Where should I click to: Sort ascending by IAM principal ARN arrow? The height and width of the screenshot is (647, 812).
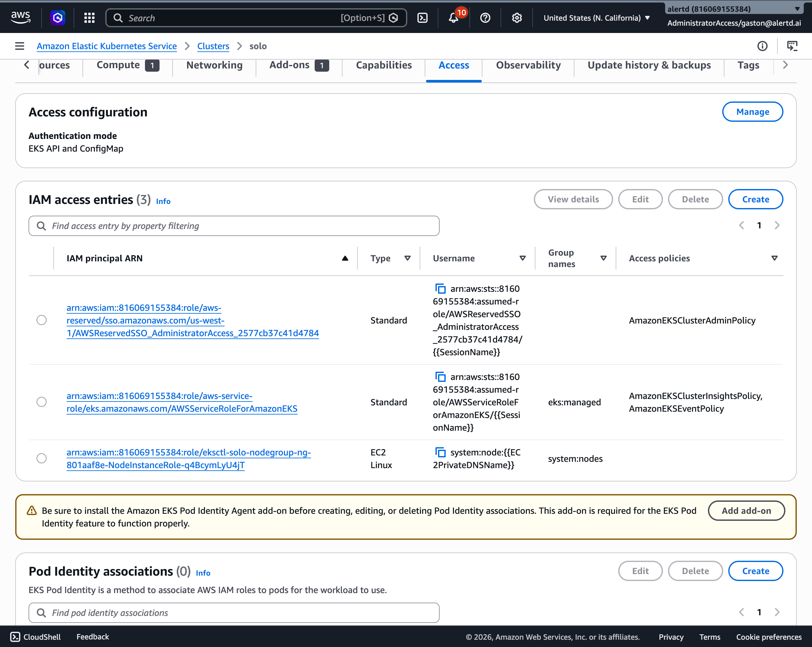pyautogui.click(x=345, y=258)
